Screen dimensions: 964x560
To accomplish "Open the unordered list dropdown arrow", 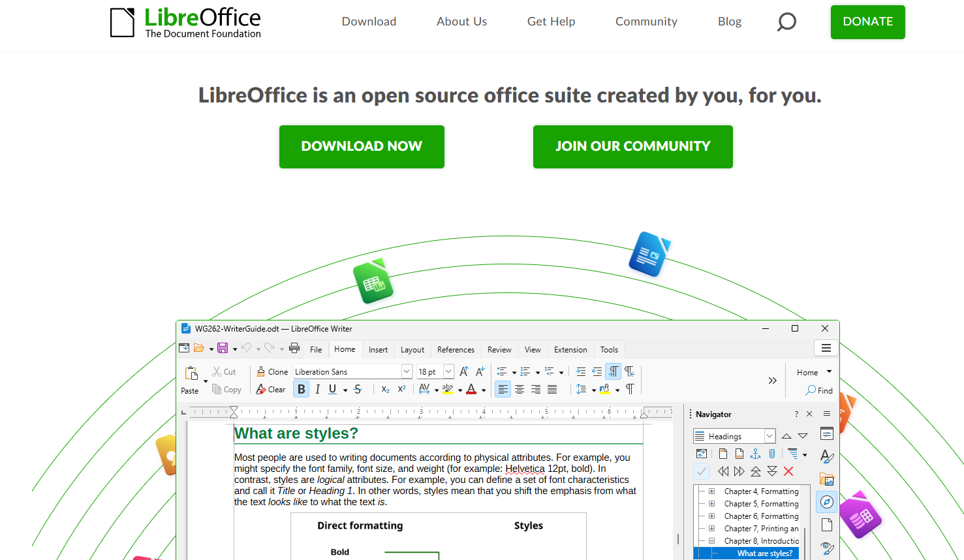I will pyautogui.click(x=514, y=373).
